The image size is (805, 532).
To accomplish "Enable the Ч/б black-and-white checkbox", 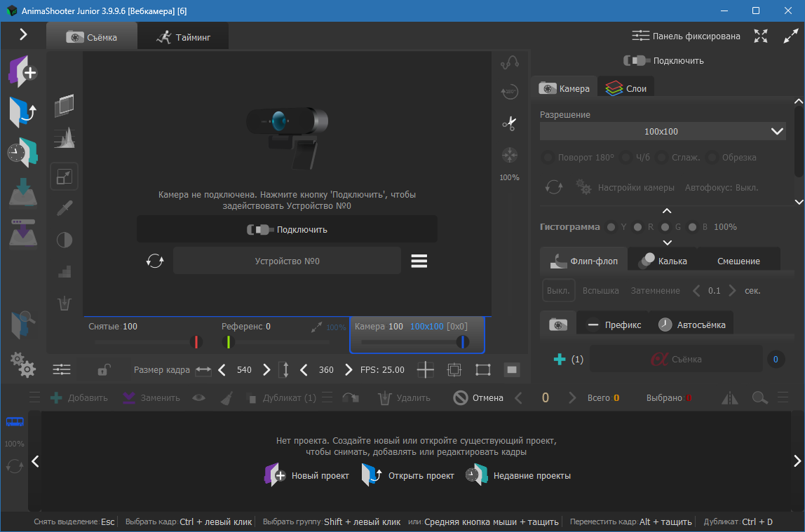I will [x=625, y=157].
